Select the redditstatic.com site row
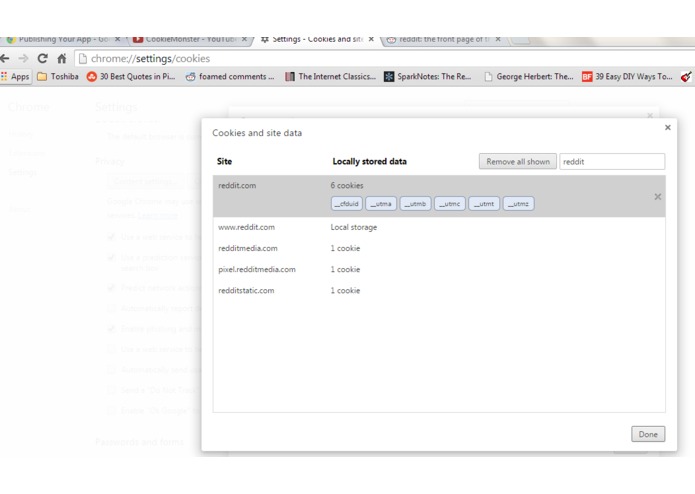This screenshot has height=494, width=695. coord(439,291)
